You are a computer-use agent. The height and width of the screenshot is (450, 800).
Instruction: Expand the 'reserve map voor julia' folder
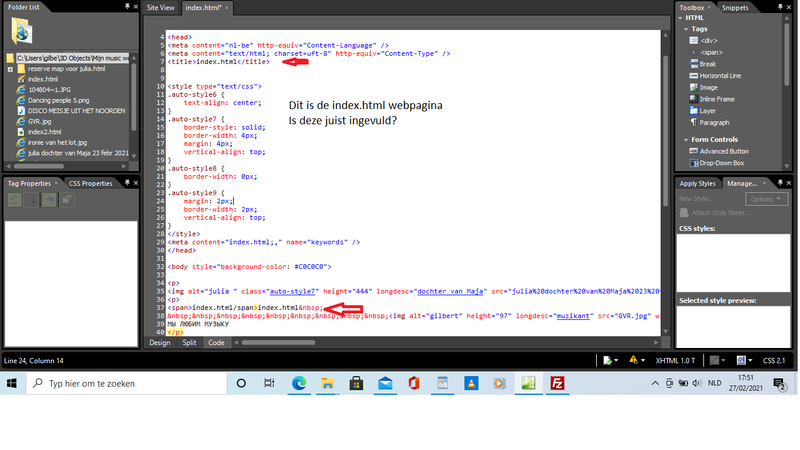click(10, 67)
